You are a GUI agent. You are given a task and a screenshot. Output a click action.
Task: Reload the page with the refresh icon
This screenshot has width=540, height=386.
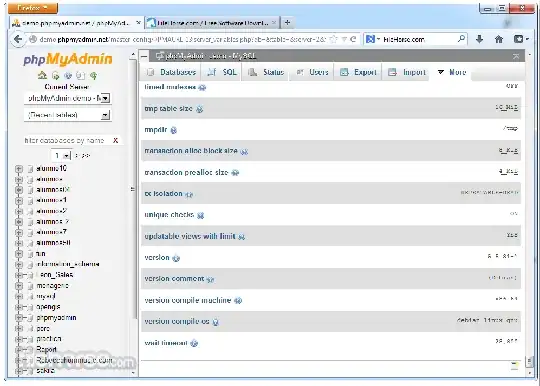(353, 39)
